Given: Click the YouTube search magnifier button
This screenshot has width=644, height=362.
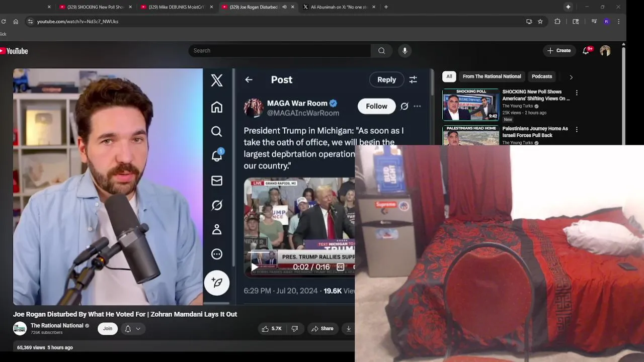Looking at the screenshot, I should click(x=381, y=51).
